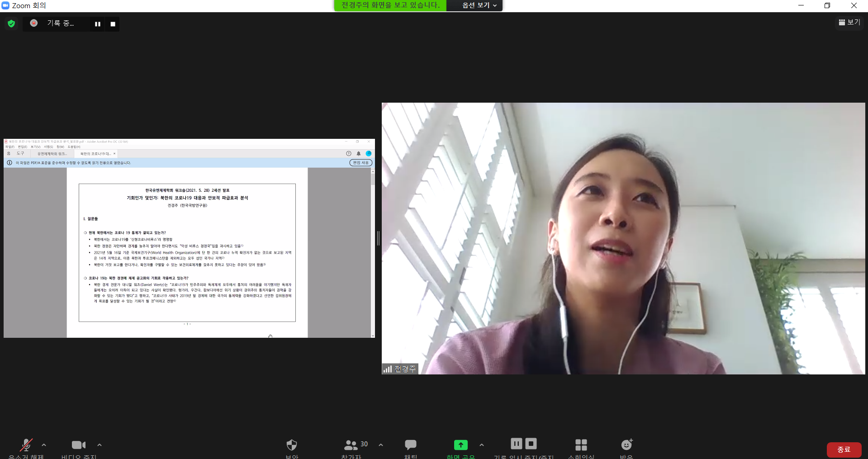The height and width of the screenshot is (459, 868).
Task: Open the 보기 view layout menu
Action: coord(849,22)
